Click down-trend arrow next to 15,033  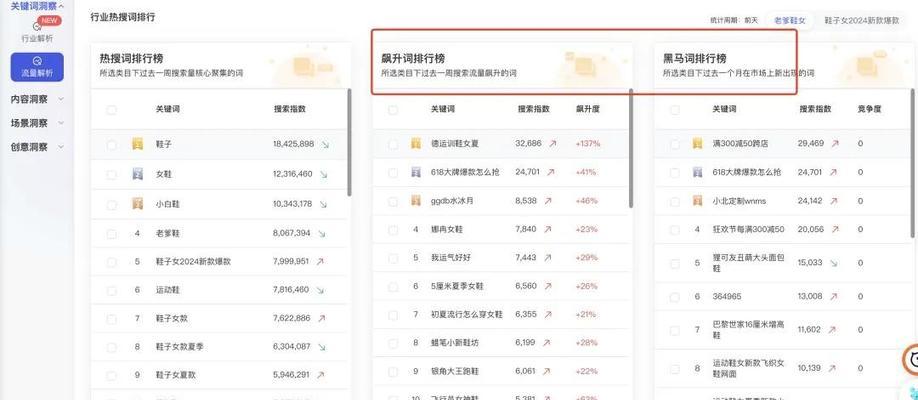834,263
